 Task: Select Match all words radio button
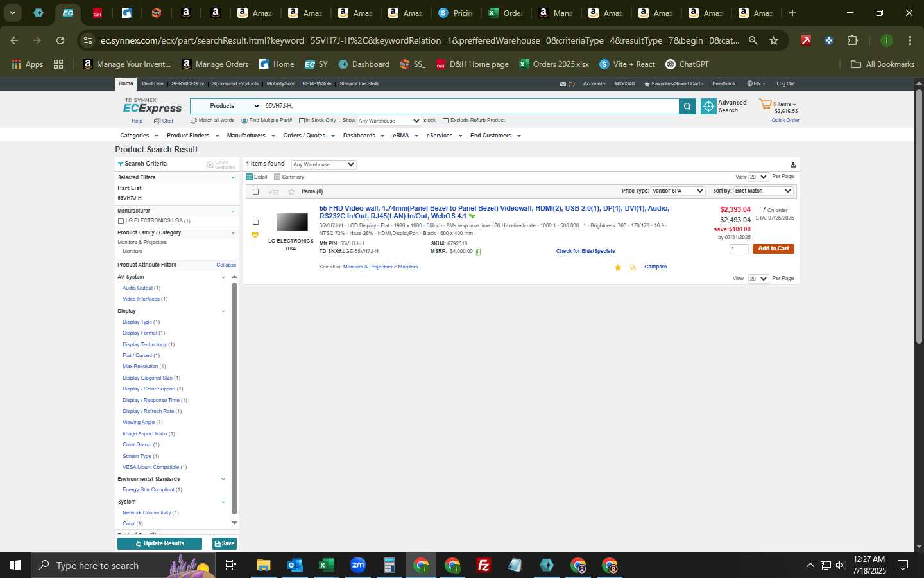(194, 121)
